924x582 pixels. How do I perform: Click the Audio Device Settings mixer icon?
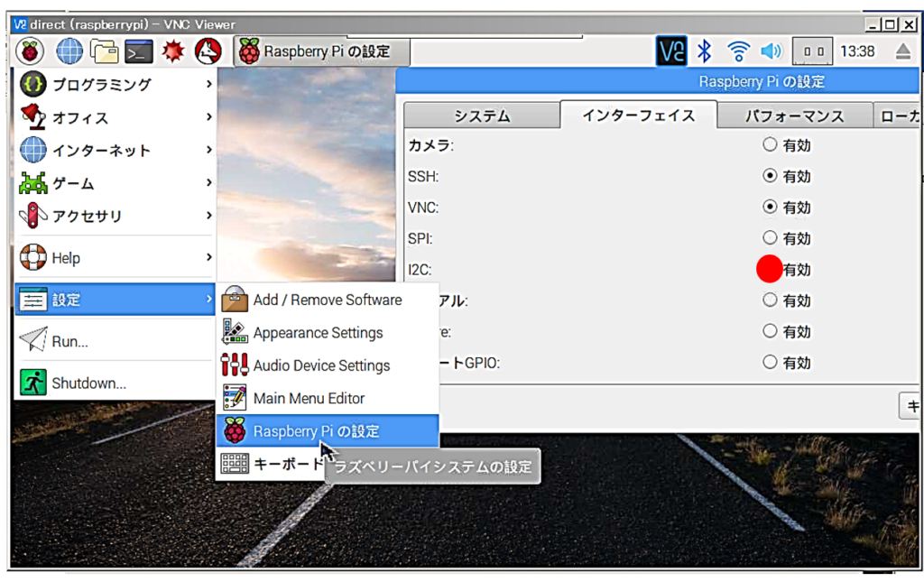tap(235, 365)
